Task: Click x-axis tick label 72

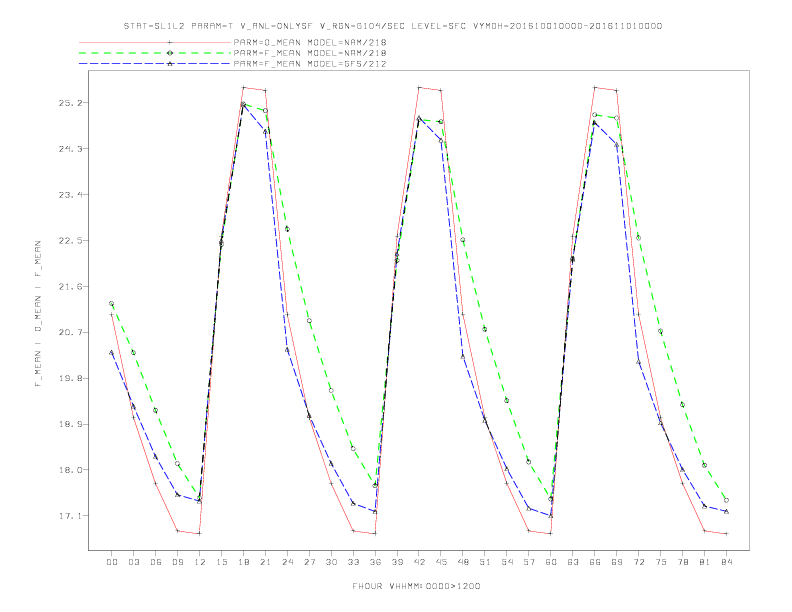Action: pyautogui.click(x=638, y=562)
